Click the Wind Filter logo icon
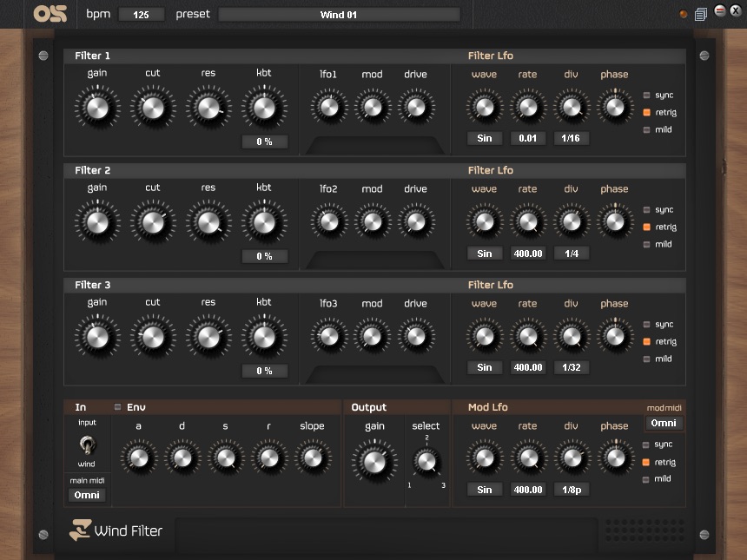The height and width of the screenshot is (560, 747). 80,530
